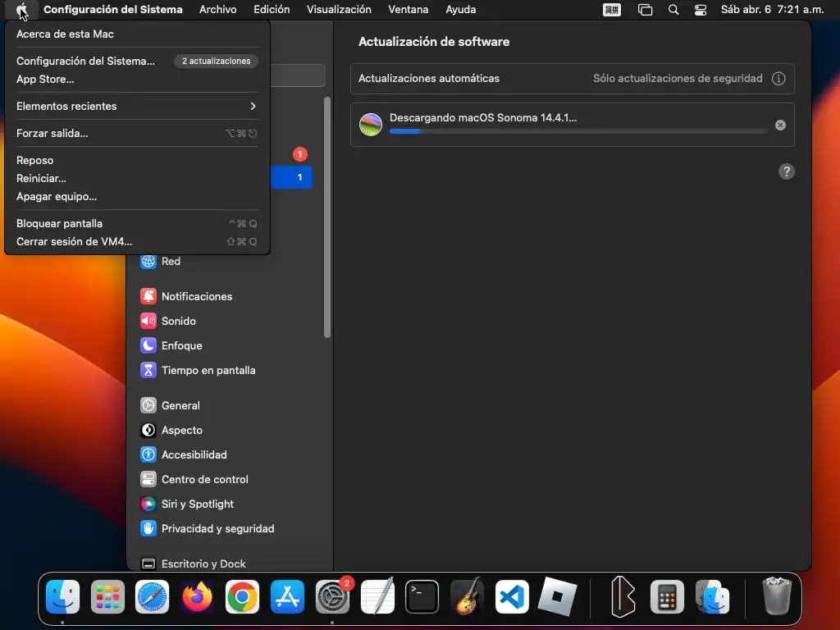Open Control Center icon in menu bar

point(701,10)
